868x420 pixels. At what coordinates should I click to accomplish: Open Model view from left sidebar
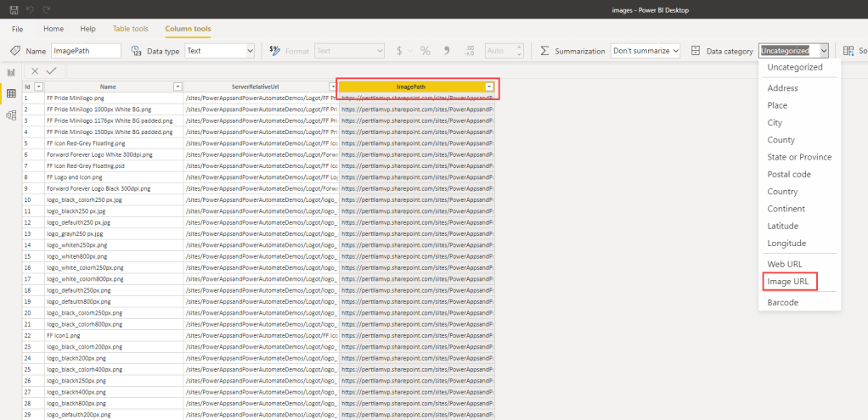click(x=11, y=115)
